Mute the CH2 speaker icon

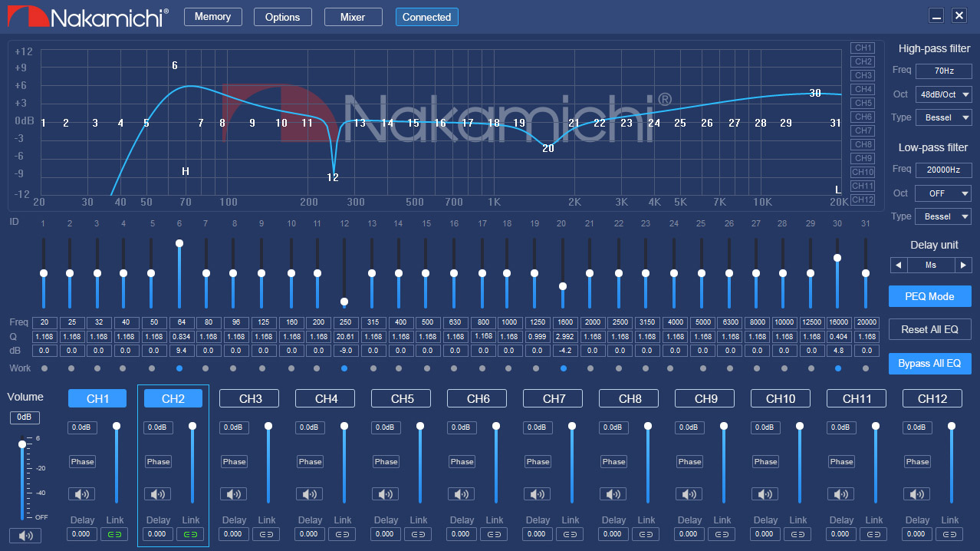(x=158, y=494)
